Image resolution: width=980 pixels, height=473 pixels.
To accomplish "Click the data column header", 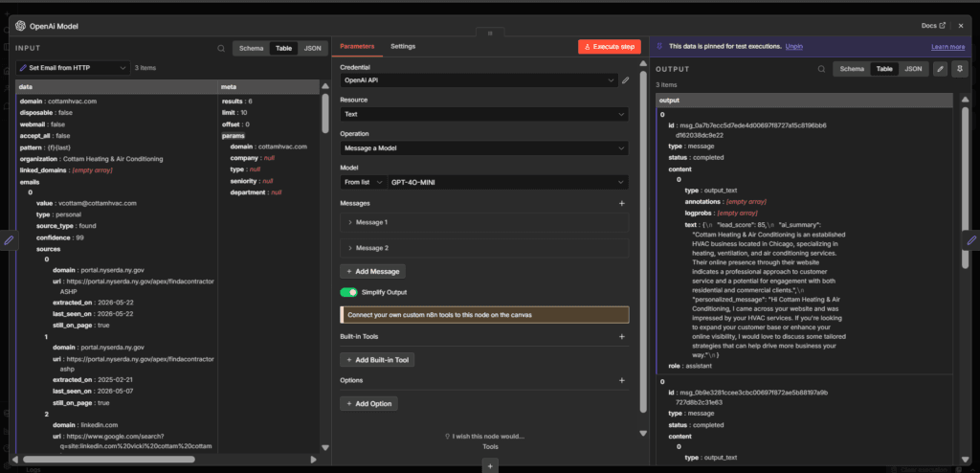I will 117,87.
